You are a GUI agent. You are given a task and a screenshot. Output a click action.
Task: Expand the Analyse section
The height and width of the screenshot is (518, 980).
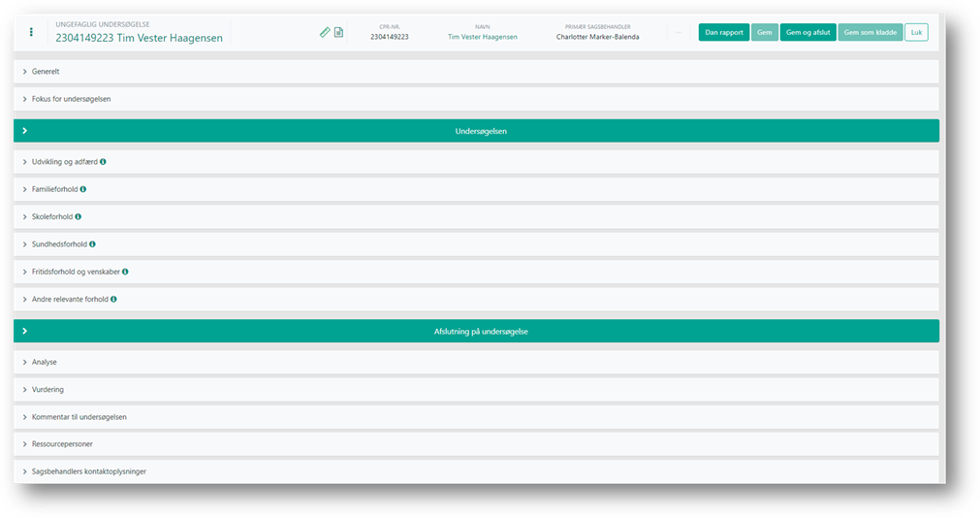point(44,362)
